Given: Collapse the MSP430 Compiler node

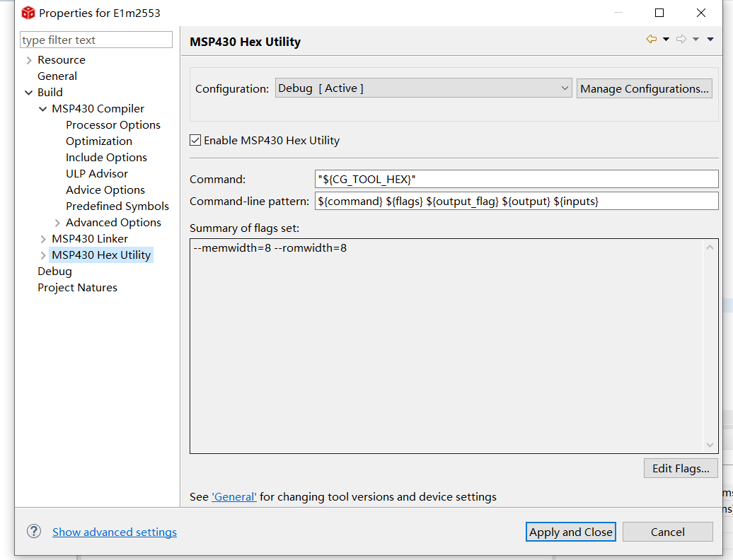Looking at the screenshot, I should 43,109.
